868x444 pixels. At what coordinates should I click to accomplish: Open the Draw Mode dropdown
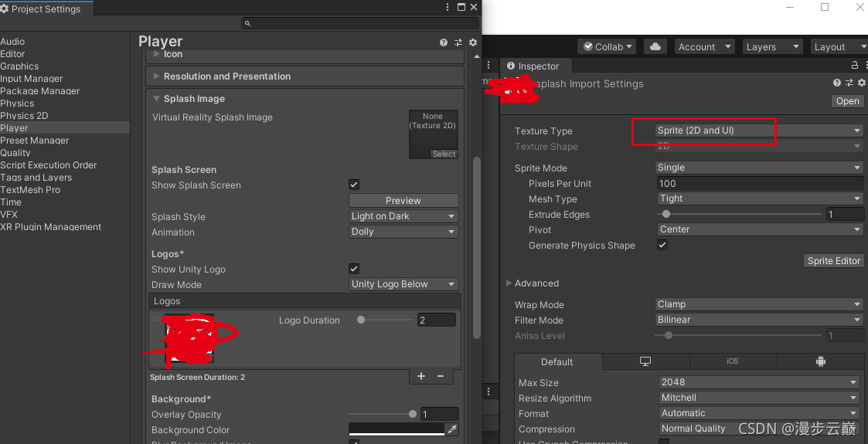(403, 284)
